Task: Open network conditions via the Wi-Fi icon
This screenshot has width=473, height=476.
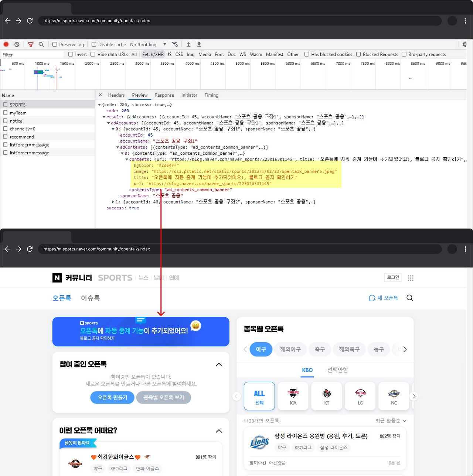Action: point(175,44)
